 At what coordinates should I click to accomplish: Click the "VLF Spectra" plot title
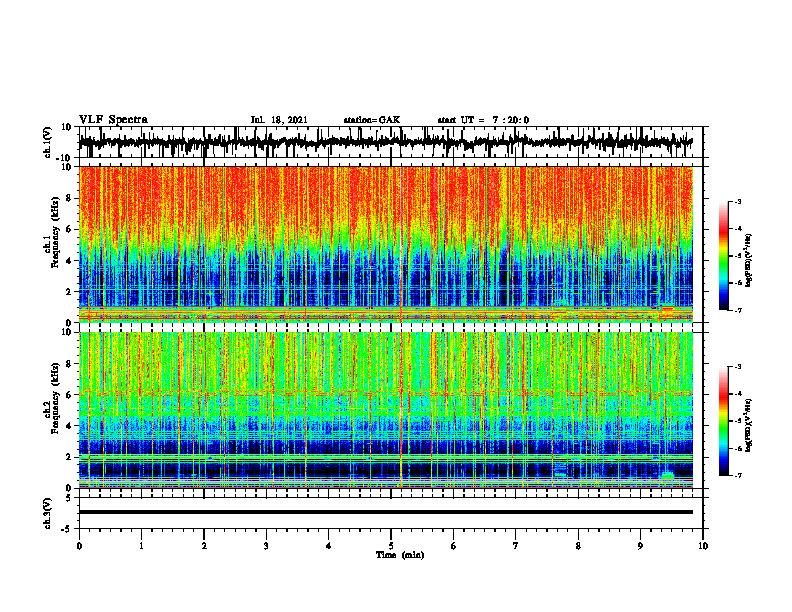coord(113,120)
